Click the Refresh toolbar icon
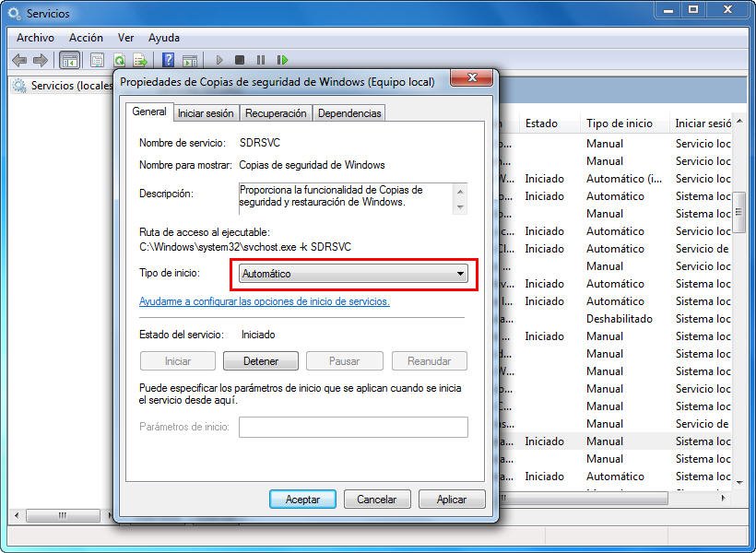The height and width of the screenshot is (553, 756). point(119,60)
